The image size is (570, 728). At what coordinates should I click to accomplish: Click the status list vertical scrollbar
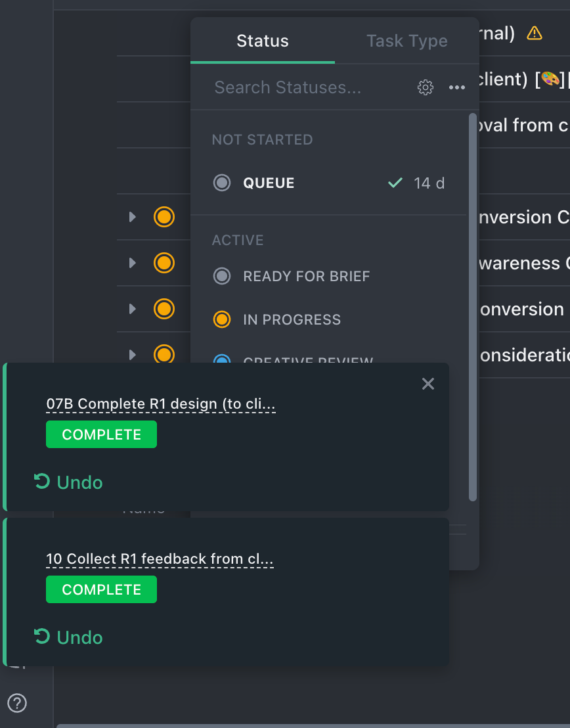pyautogui.click(x=473, y=307)
